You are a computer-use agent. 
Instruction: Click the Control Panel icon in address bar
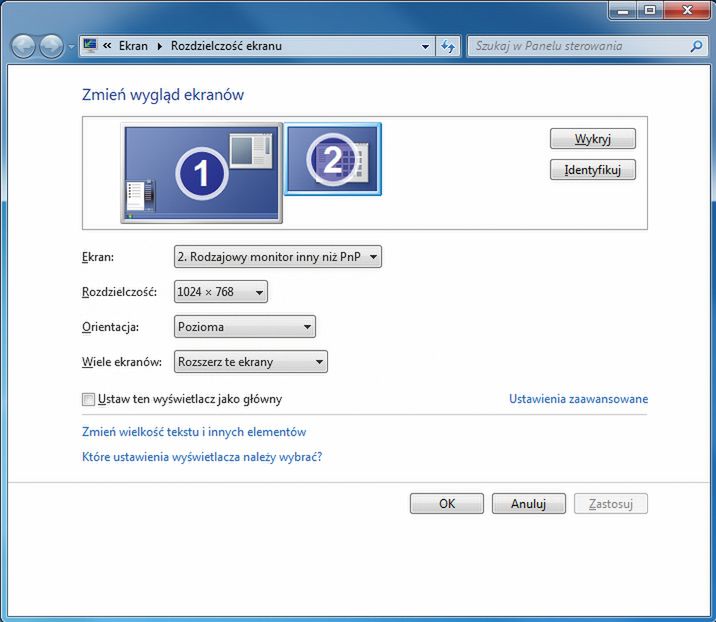[x=90, y=46]
